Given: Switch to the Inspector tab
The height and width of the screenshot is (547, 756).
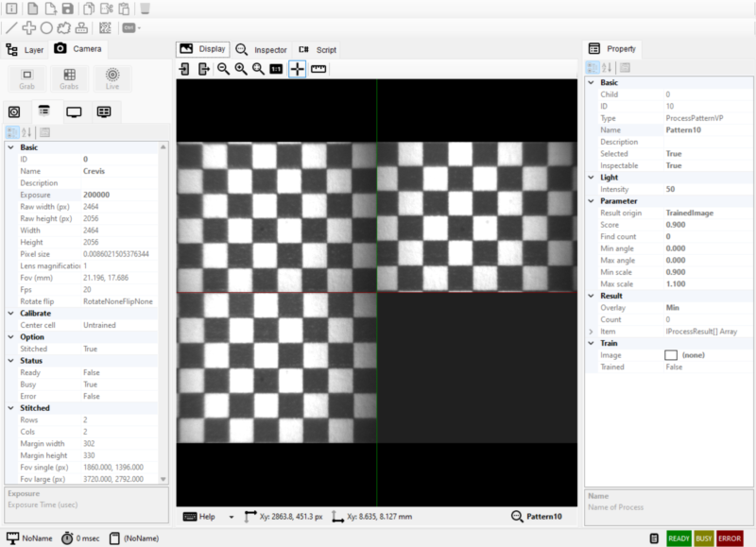Looking at the screenshot, I should click(x=261, y=49).
